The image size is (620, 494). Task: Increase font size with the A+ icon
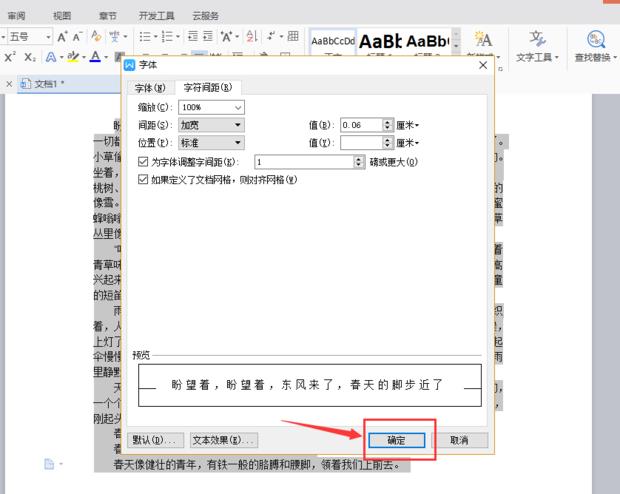coord(62,37)
